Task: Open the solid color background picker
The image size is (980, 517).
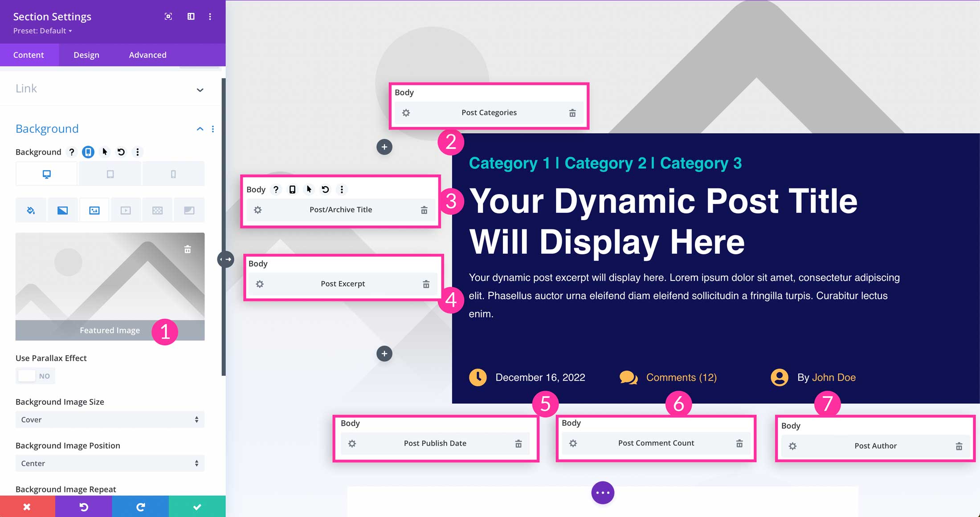Action: 30,209
